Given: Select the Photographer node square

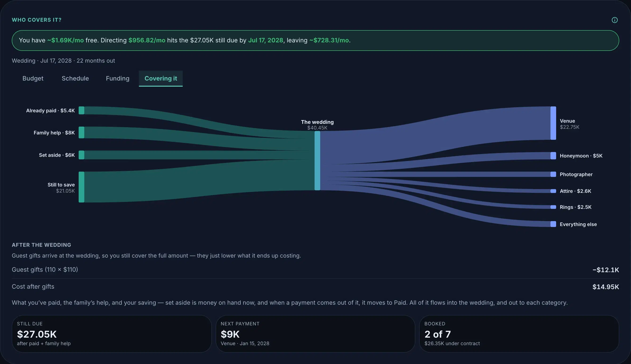Looking at the screenshot, I should point(553,174).
